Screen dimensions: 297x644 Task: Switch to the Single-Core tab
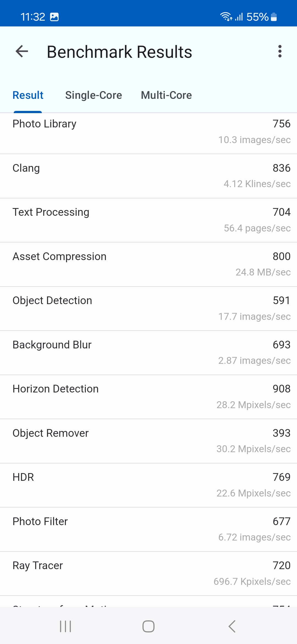tap(94, 95)
